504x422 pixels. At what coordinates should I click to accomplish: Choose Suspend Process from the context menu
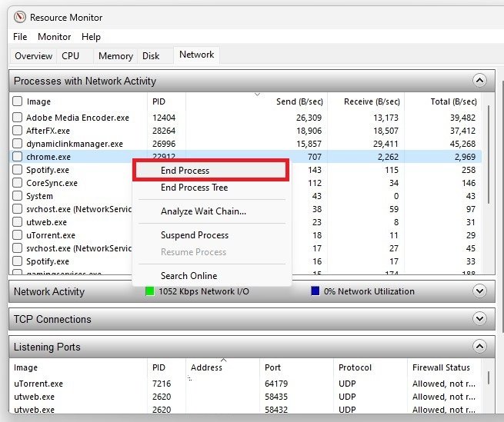coord(211,235)
